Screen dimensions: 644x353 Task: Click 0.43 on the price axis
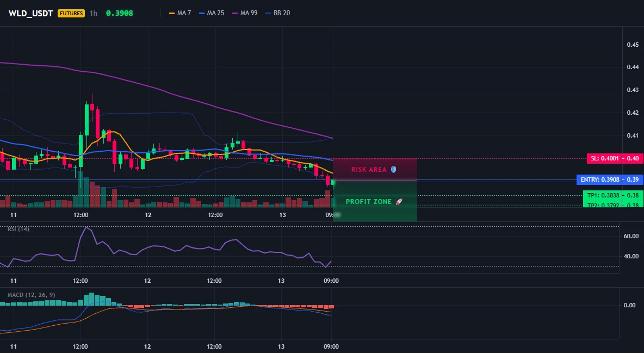pos(633,90)
